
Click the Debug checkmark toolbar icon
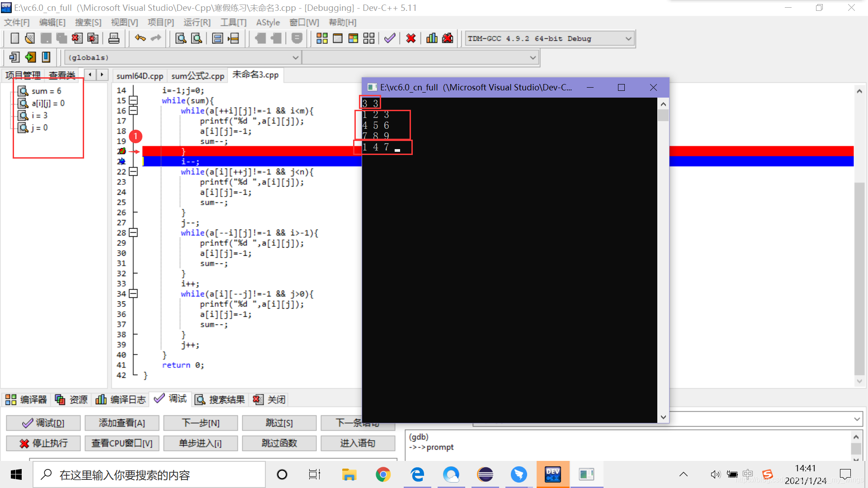click(x=390, y=38)
